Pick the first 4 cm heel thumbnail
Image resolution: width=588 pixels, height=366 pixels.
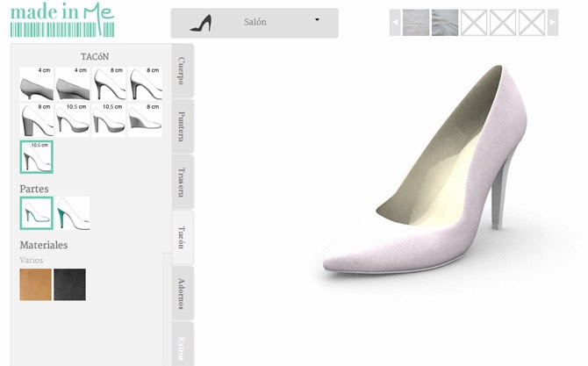click(36, 83)
